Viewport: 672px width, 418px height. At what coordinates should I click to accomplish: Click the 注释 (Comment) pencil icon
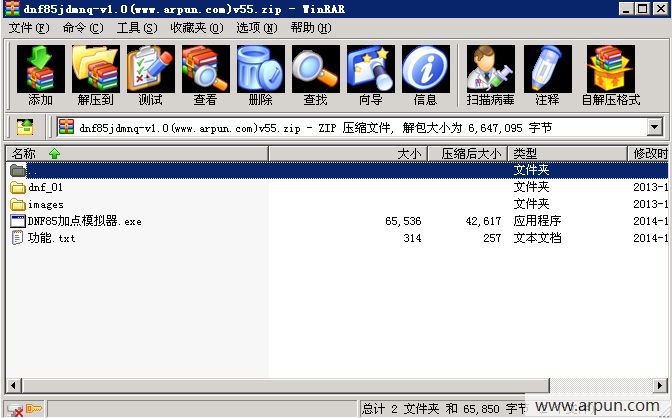547,69
